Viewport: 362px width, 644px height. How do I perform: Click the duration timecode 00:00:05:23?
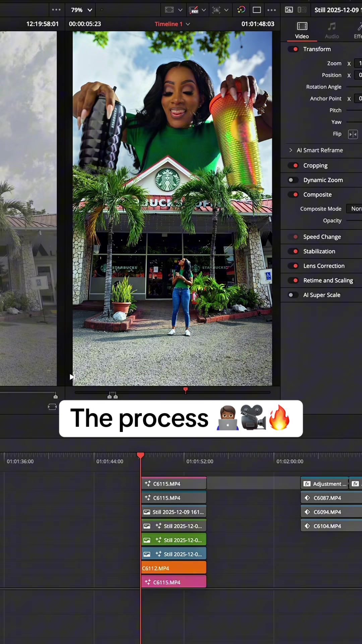click(x=85, y=24)
